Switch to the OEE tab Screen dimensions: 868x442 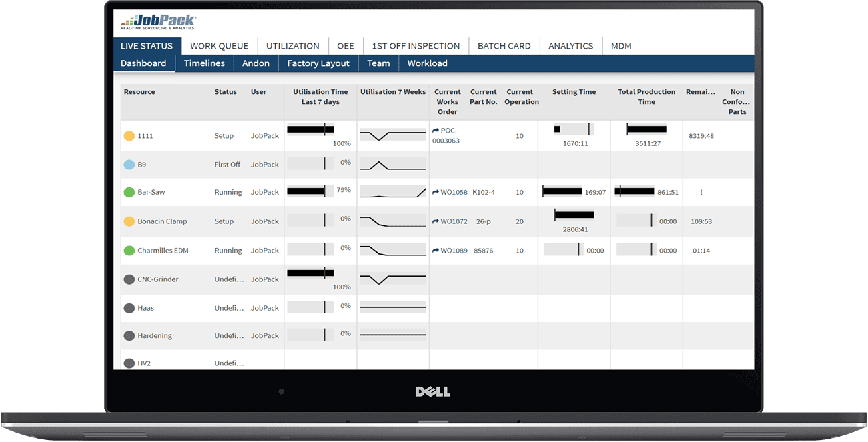[346, 46]
